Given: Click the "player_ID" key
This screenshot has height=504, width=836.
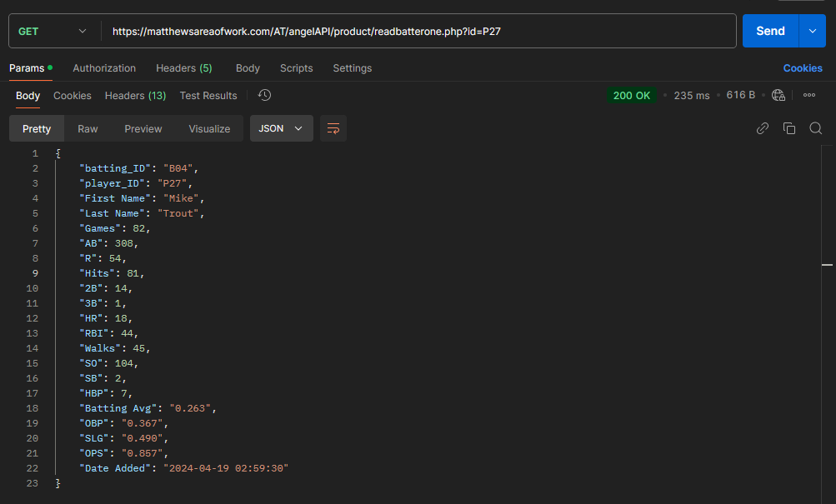Looking at the screenshot, I should (112, 183).
